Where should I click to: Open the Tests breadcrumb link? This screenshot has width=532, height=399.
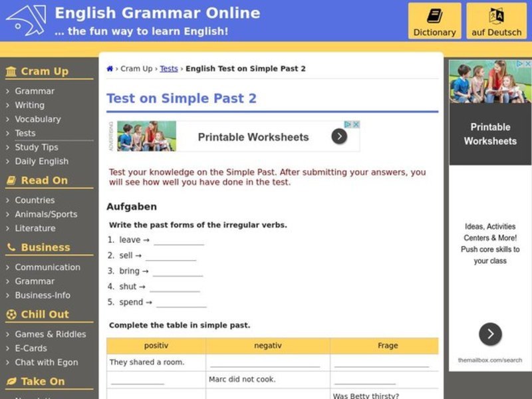click(168, 68)
